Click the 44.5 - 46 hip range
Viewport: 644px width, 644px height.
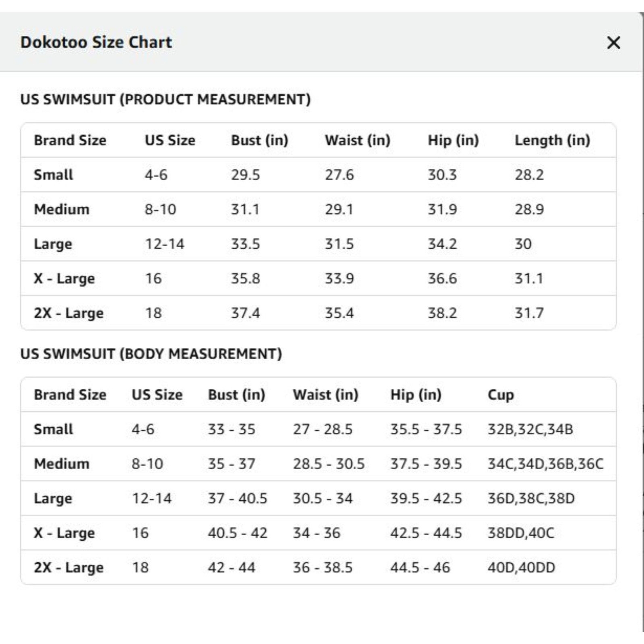(420, 568)
